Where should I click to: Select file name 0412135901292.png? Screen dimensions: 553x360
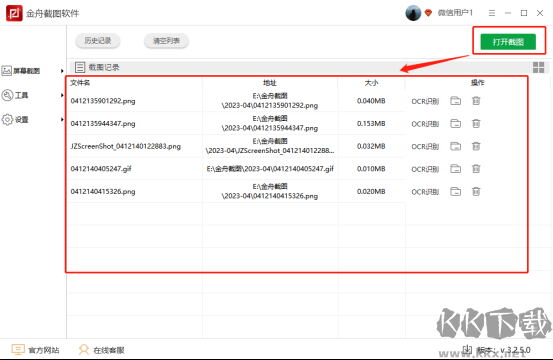pyautogui.click(x=103, y=101)
